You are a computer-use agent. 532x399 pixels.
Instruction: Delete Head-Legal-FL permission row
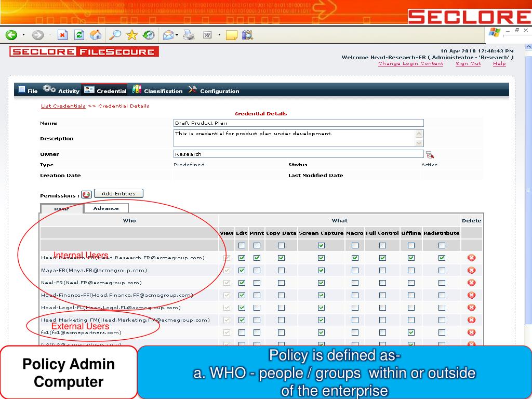(471, 308)
